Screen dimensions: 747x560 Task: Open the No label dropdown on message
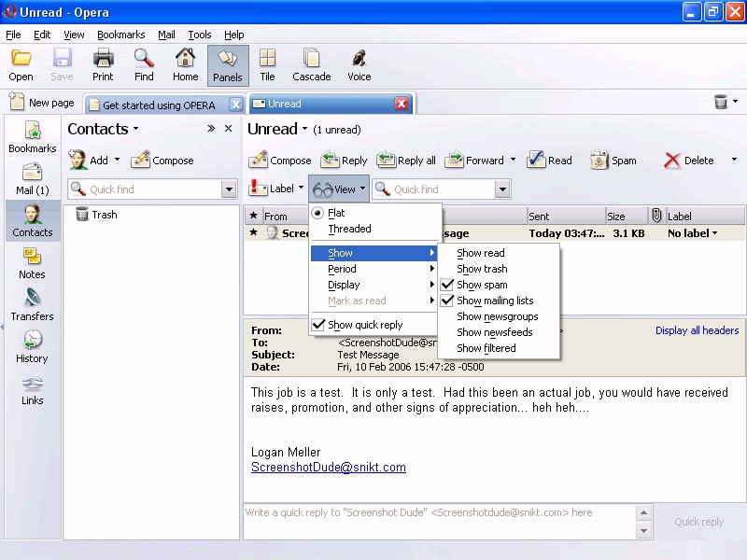(693, 233)
